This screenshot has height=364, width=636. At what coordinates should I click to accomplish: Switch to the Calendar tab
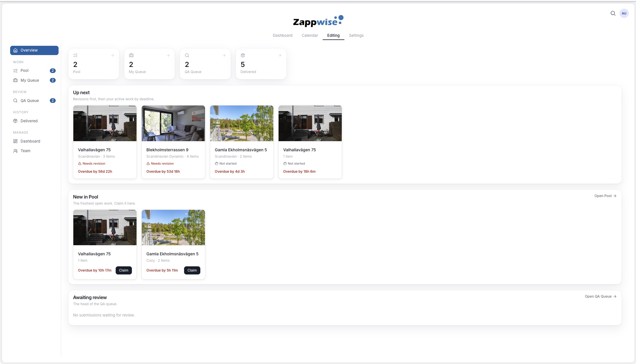tap(310, 35)
